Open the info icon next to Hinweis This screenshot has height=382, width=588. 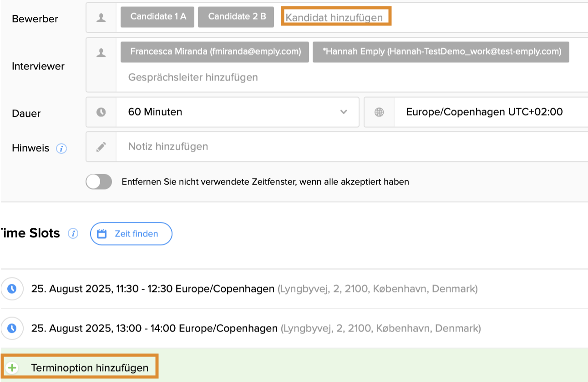[61, 148]
